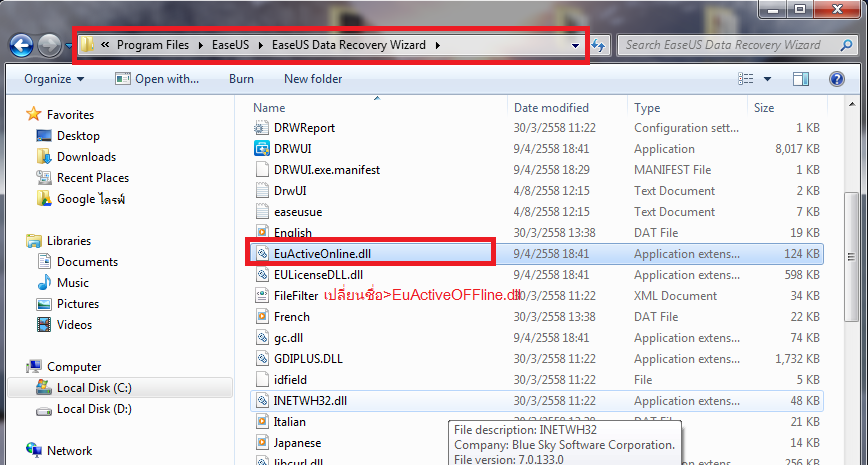Click the idfield file icon
The image size is (868, 465).
(x=262, y=380)
